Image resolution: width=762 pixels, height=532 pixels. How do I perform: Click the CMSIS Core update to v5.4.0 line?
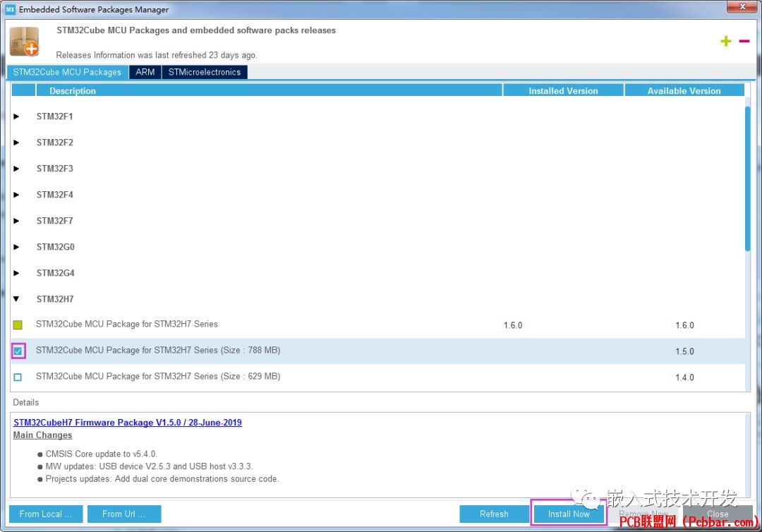pos(101,454)
